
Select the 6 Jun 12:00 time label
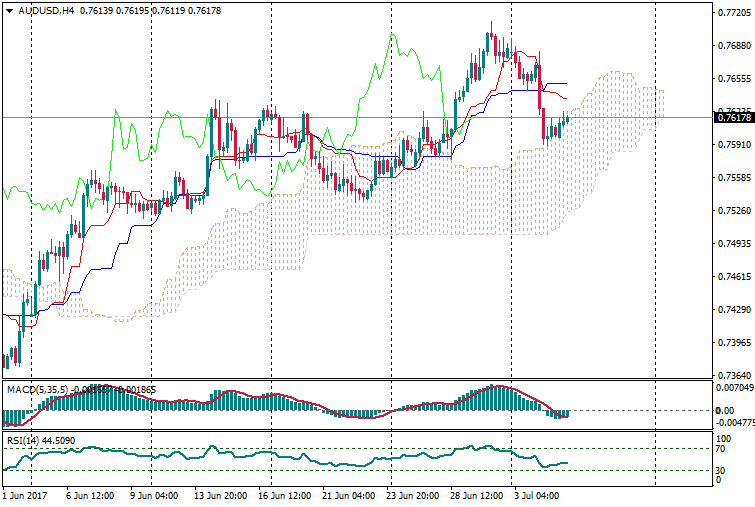91,495
